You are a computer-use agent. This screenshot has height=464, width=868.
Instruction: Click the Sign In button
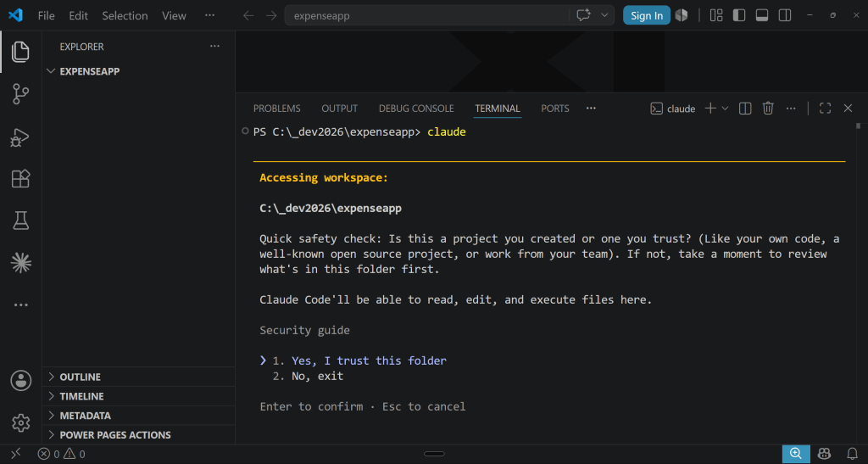[x=647, y=15]
